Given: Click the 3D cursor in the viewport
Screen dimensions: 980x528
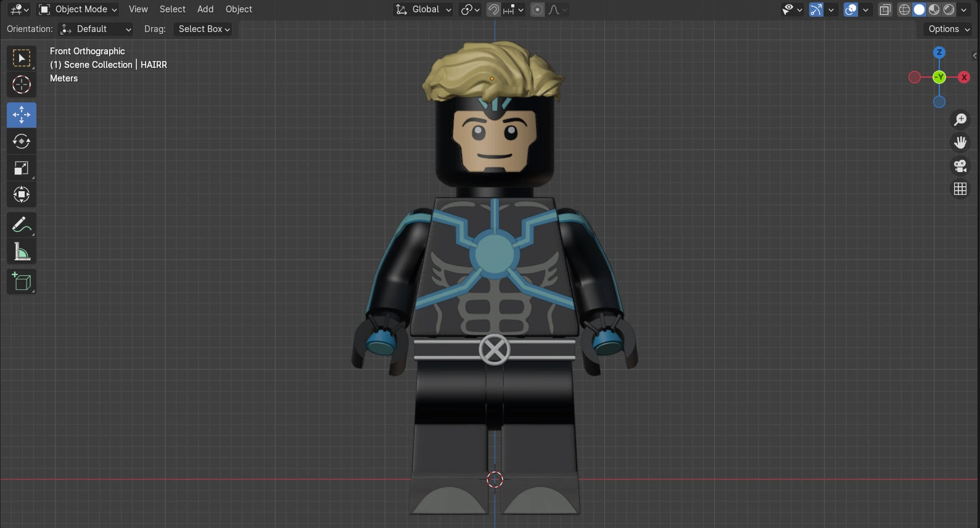Looking at the screenshot, I should coord(495,479).
